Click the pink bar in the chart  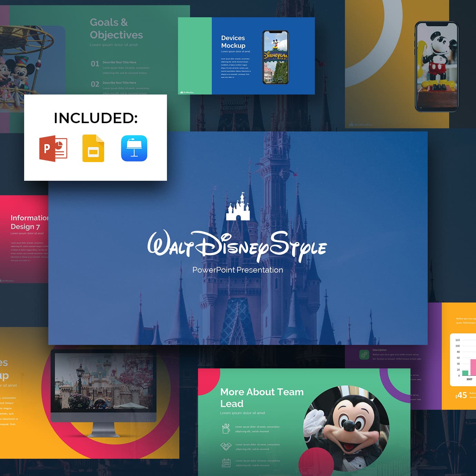point(473,367)
